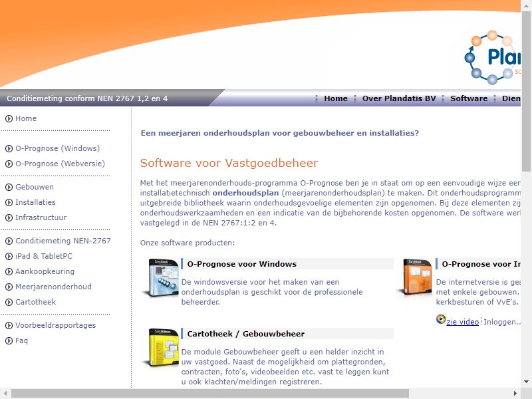Open the Faq sidebar link
The height and width of the screenshot is (399, 532).
pos(21,340)
